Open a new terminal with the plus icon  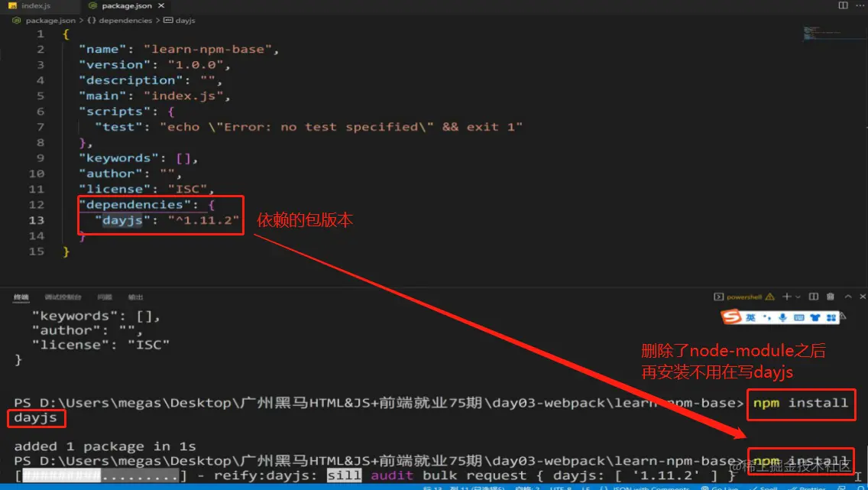(x=787, y=297)
